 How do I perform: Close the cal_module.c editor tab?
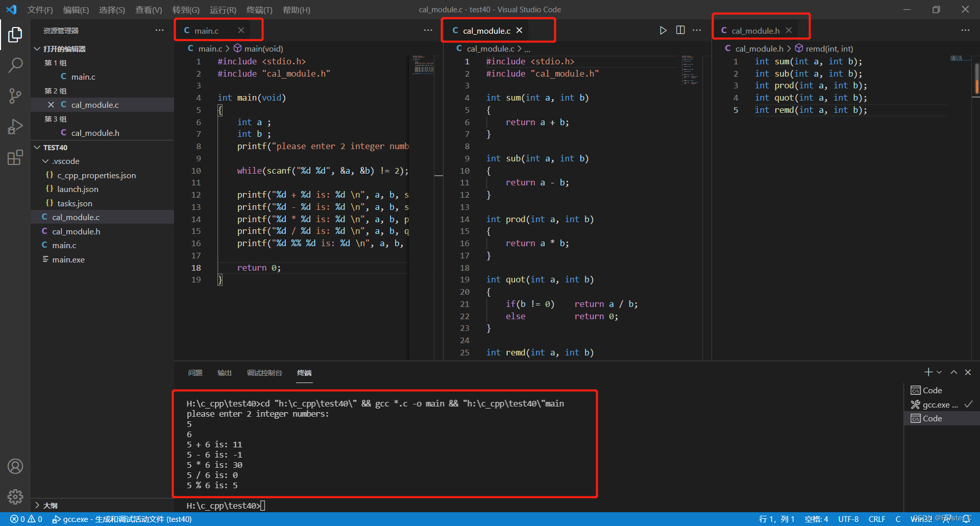pos(519,31)
